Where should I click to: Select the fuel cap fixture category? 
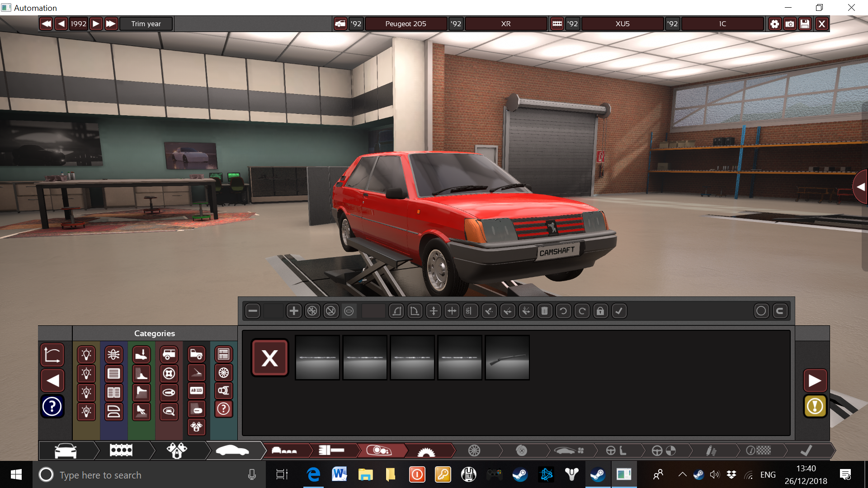click(169, 374)
